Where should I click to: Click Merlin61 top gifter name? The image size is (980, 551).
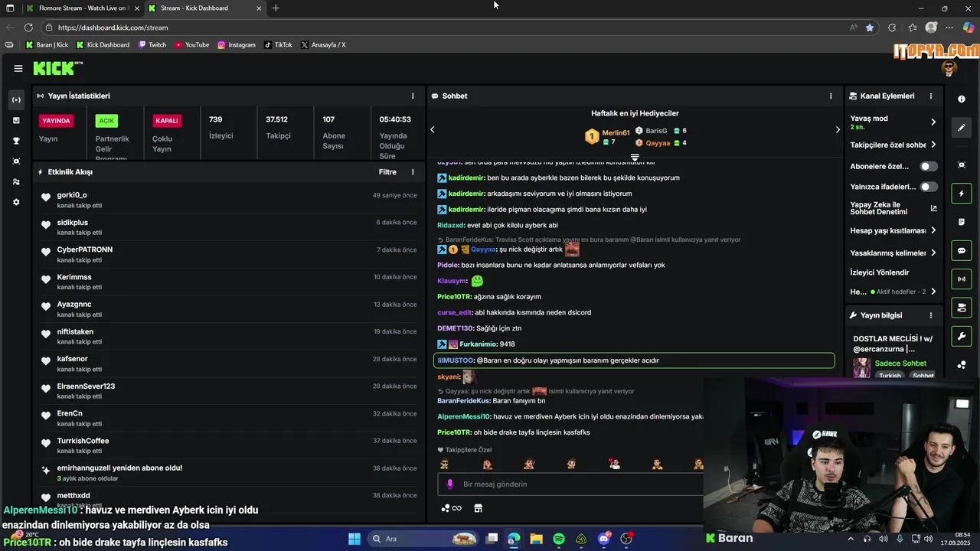click(616, 133)
